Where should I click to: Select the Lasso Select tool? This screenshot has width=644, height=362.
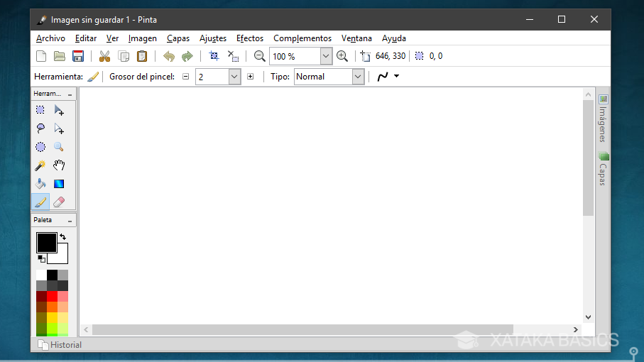click(x=40, y=128)
